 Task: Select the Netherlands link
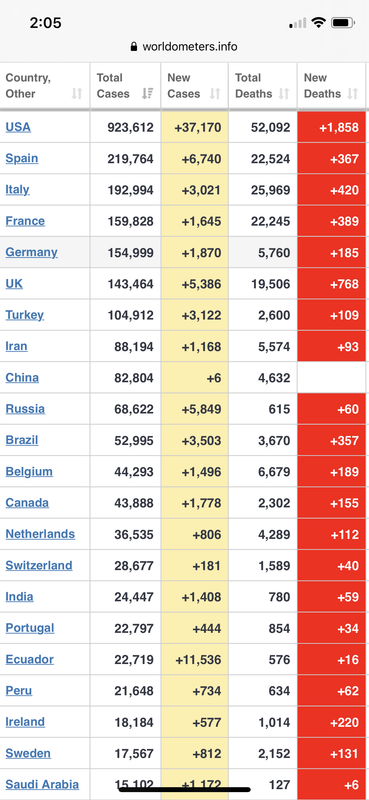[x=40, y=534]
